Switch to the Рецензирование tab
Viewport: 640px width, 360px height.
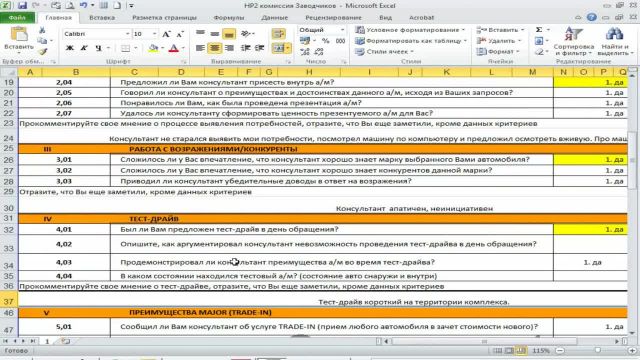point(333,18)
